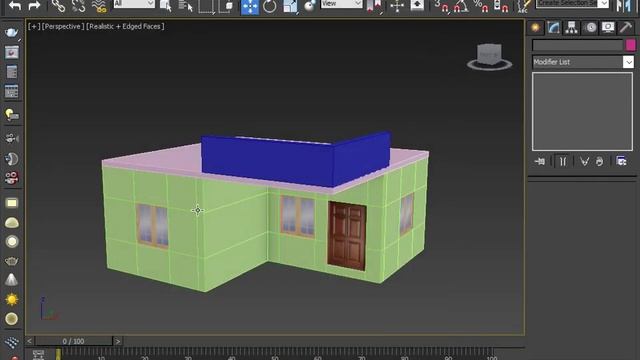
Task: Pick the Select Object tool
Action: coord(165,6)
